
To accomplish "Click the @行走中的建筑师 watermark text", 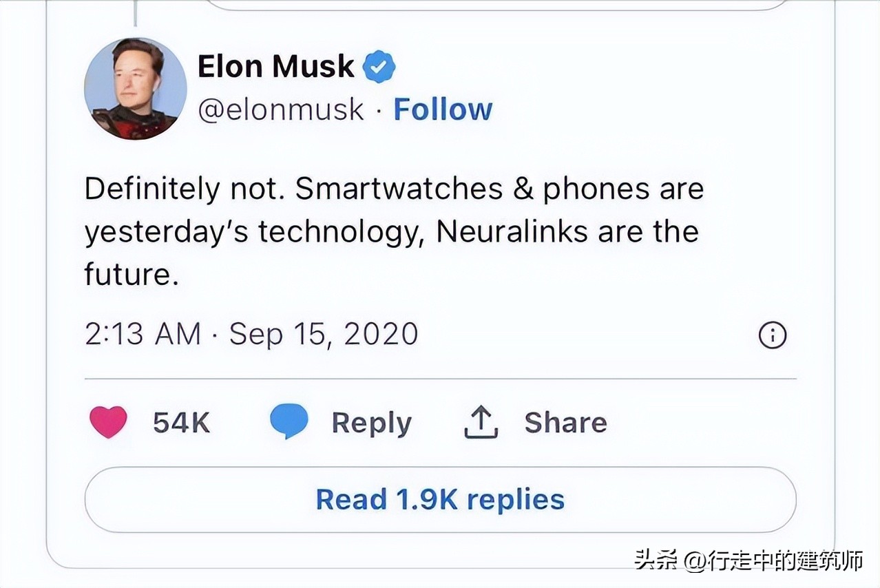I will [775, 560].
